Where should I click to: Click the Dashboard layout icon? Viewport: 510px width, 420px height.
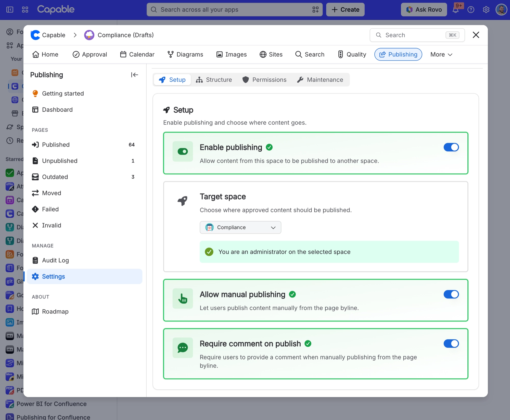(x=35, y=110)
